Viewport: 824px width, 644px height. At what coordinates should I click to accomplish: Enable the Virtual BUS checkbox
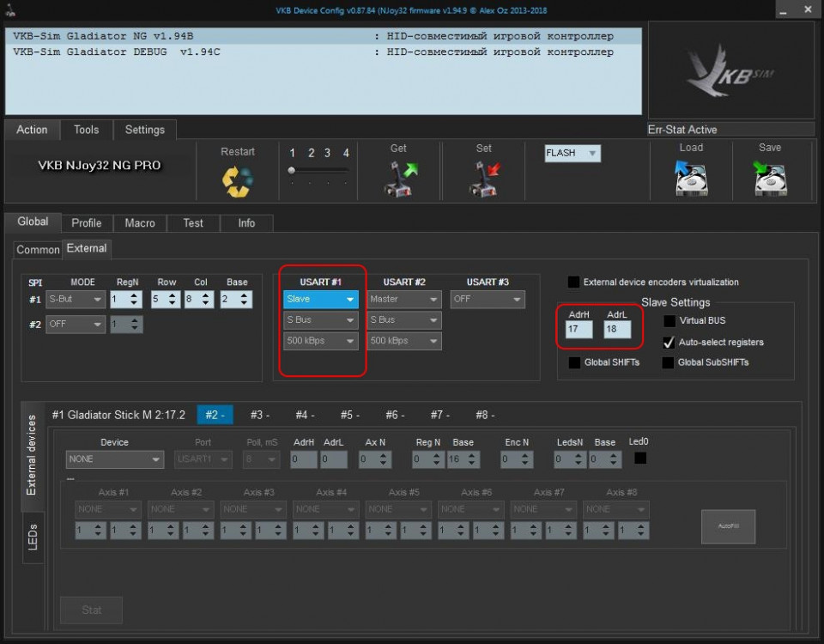click(x=669, y=321)
